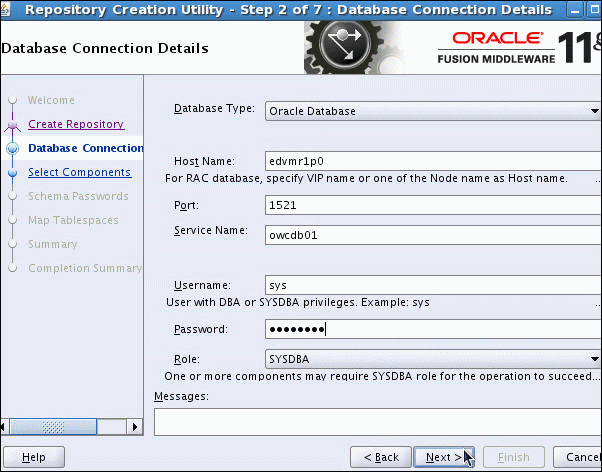Go to Create Repository step link

click(76, 124)
